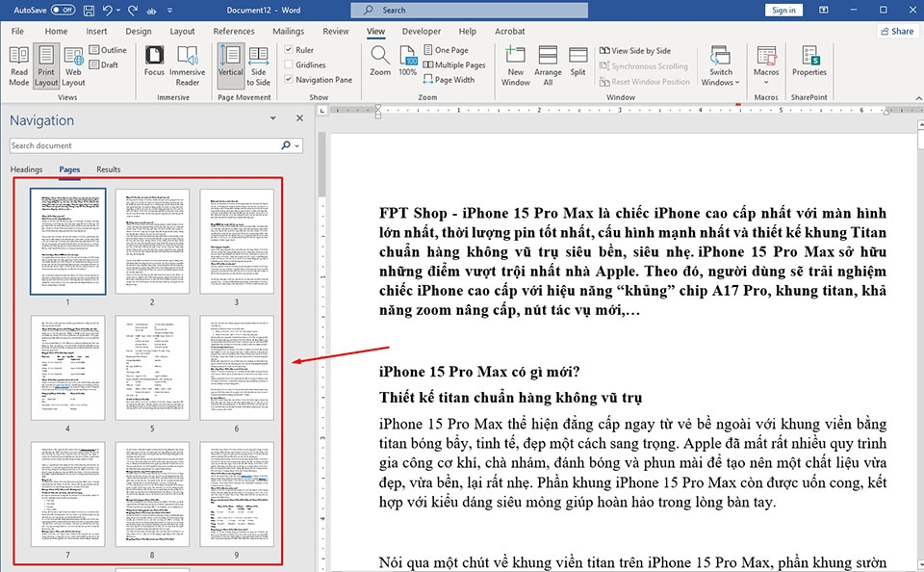This screenshot has width=924, height=572.
Task: Choose One Page zoom
Action: tap(446, 50)
